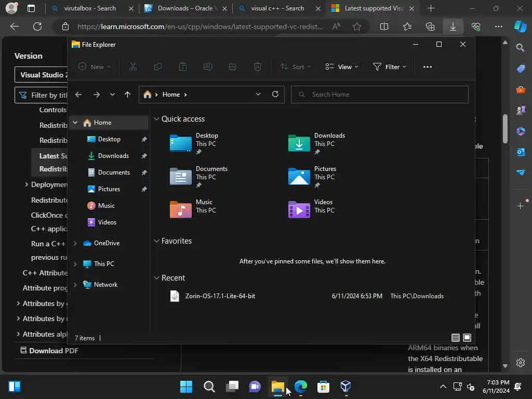Expand Network in navigation pane
Screen dimensions: 532x399
click(x=75, y=284)
